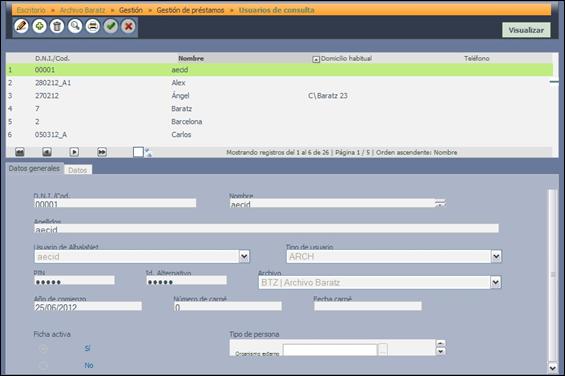Click the Nombre input field in the form
The image size is (565, 376).
(332, 203)
